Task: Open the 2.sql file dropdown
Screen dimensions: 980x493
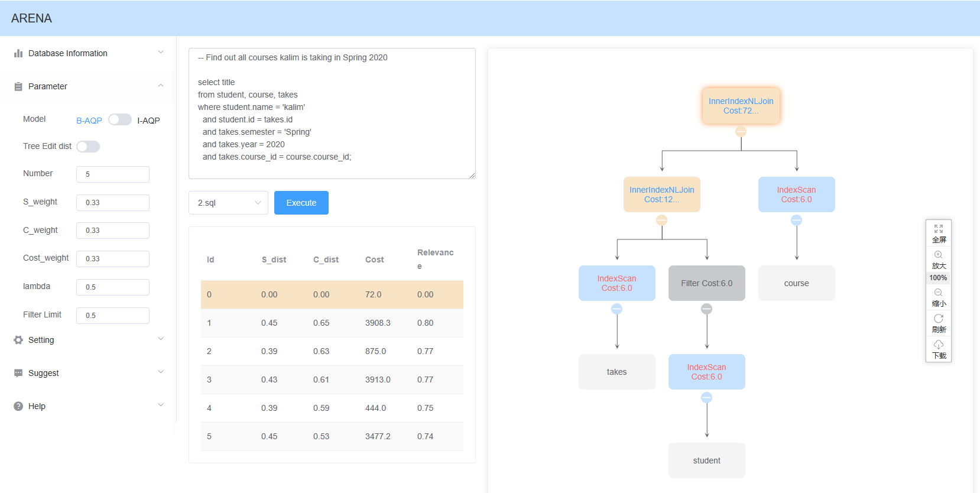Action: coord(228,203)
